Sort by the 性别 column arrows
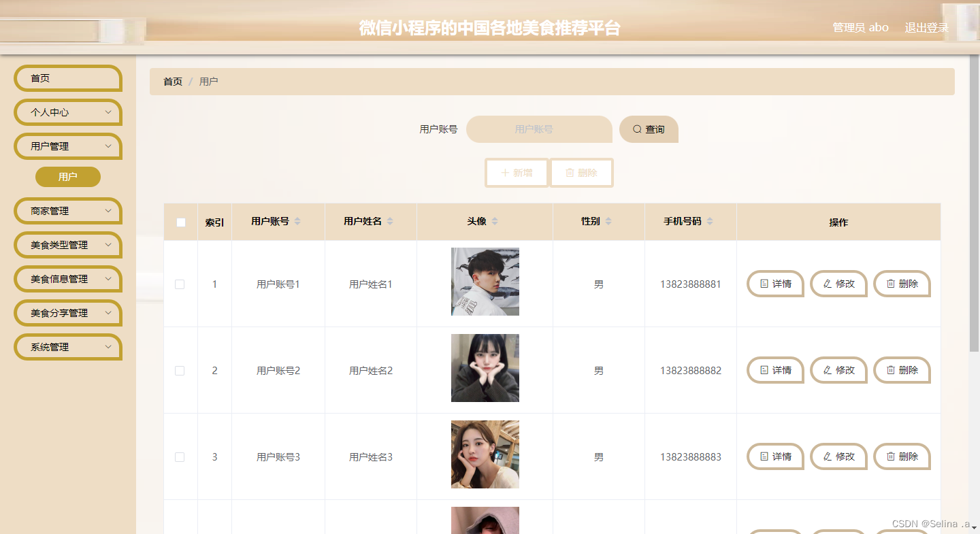 (608, 222)
